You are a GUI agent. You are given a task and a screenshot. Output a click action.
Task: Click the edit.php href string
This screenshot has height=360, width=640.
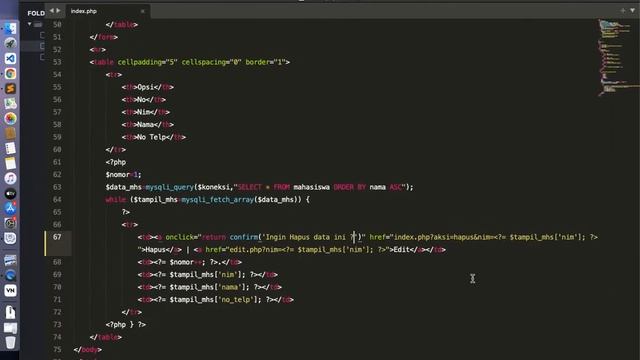[x=307, y=249]
